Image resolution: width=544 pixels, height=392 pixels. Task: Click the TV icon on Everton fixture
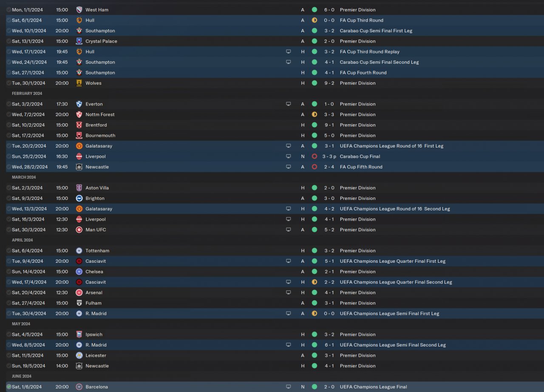pos(289,104)
